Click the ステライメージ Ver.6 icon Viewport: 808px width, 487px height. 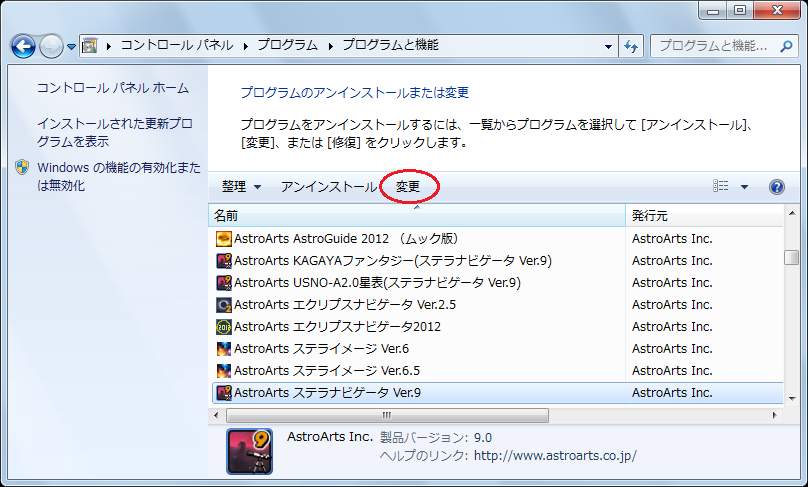point(224,349)
